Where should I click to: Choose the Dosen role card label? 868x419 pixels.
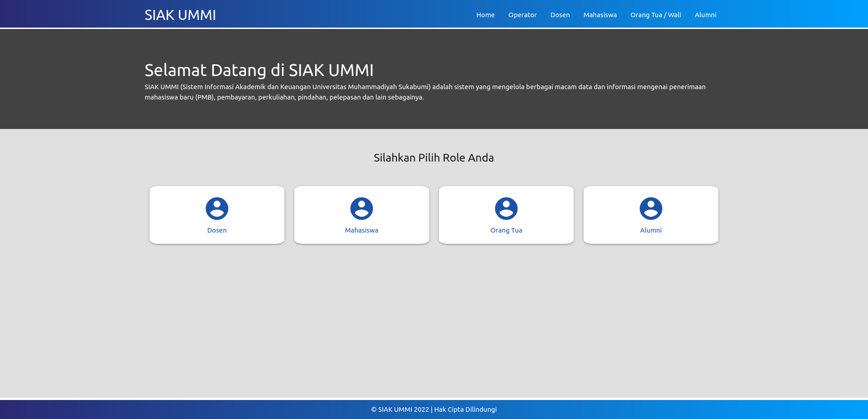point(217,230)
